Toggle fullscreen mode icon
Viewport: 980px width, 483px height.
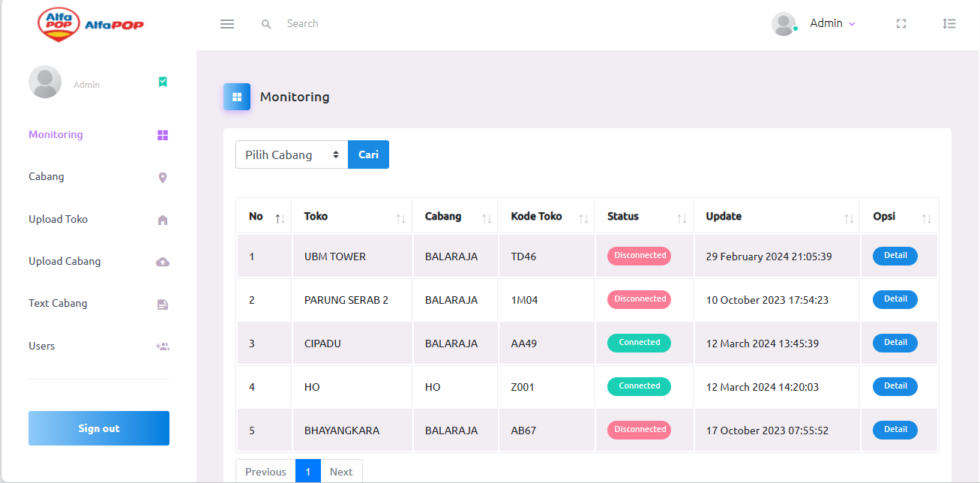point(901,24)
